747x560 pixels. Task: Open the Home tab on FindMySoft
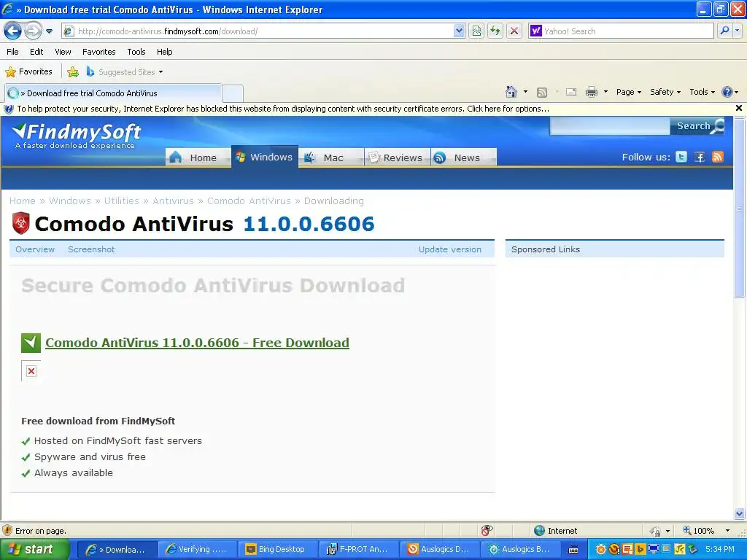[x=198, y=157]
